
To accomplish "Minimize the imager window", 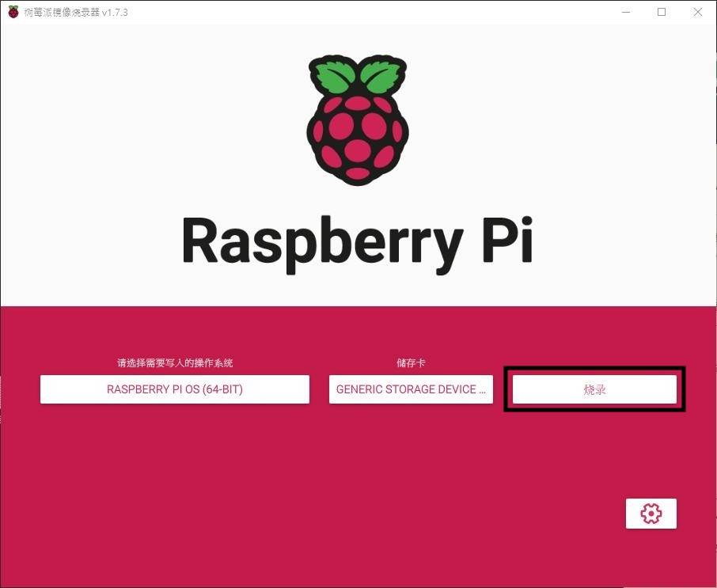I will (x=626, y=13).
